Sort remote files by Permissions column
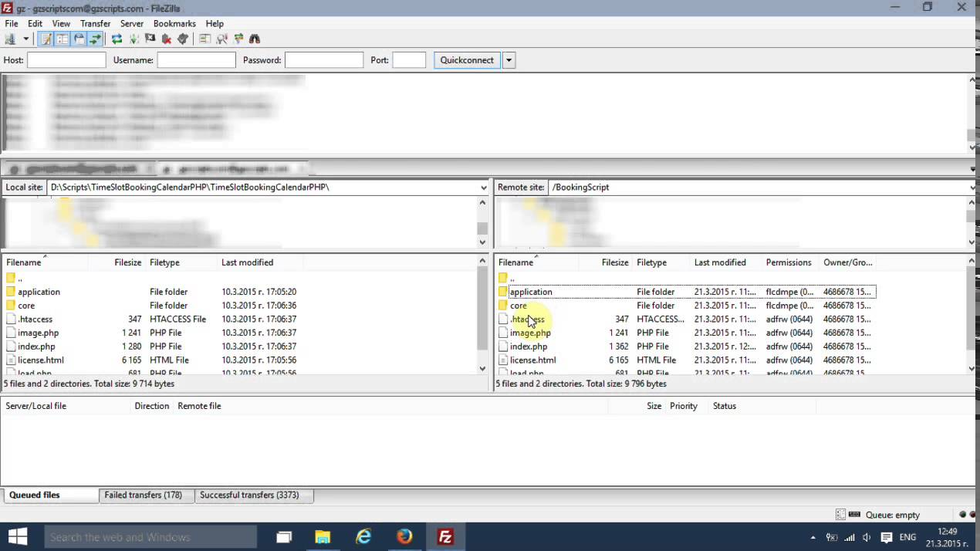Image resolution: width=980 pixels, height=551 pixels. tap(789, 262)
